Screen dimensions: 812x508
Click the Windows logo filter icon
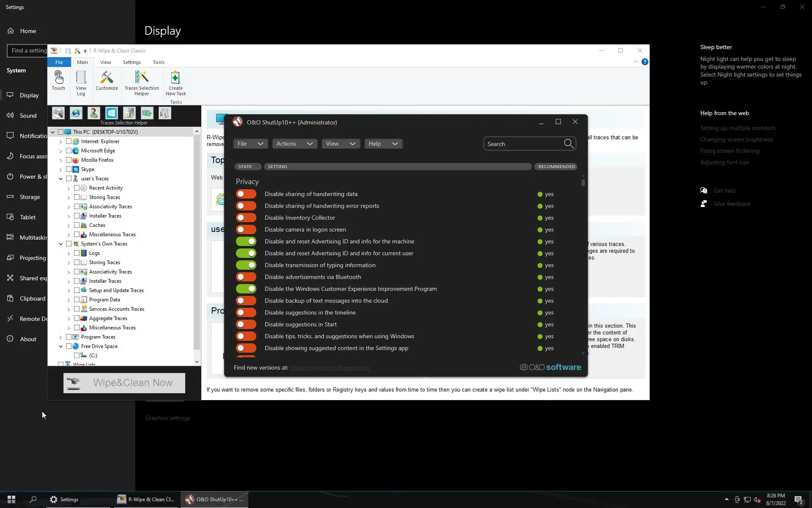111,113
